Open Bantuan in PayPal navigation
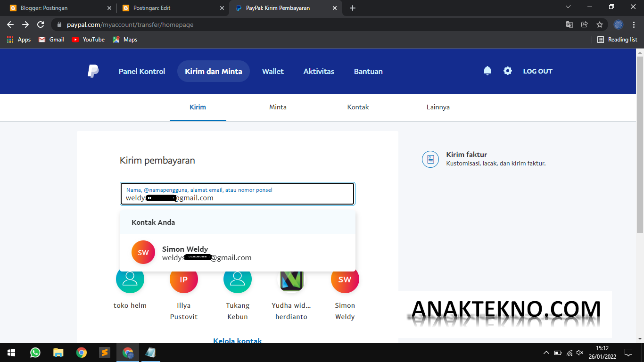Viewport: 644px width, 362px height. [368, 71]
